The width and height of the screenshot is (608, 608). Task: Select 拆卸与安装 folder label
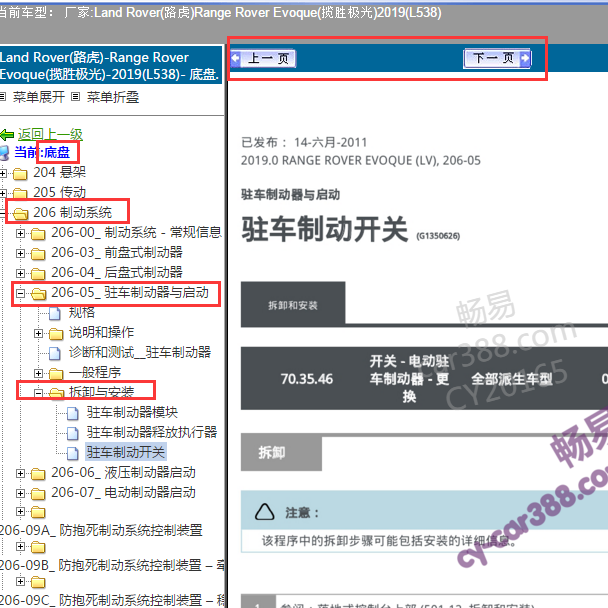[102, 392]
